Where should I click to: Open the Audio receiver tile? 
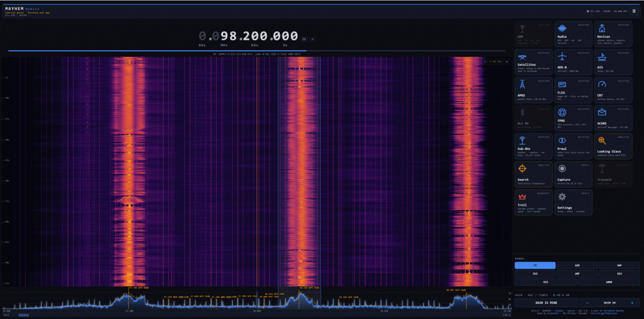573,34
